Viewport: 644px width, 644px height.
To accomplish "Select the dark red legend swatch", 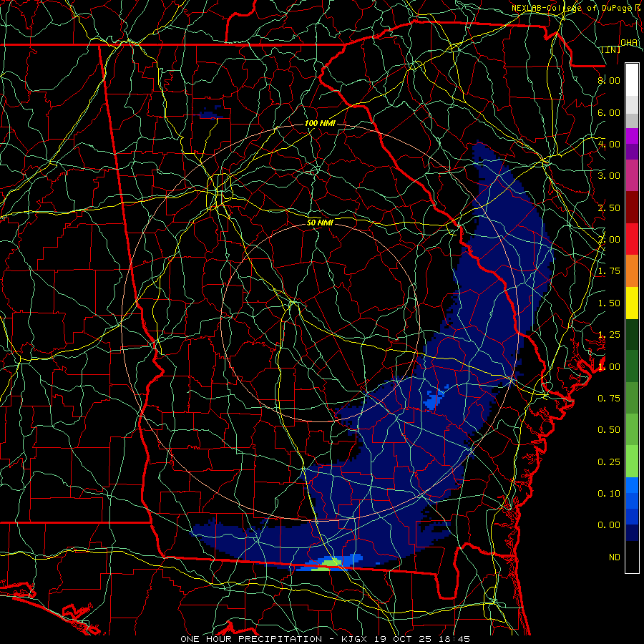I will (x=632, y=208).
